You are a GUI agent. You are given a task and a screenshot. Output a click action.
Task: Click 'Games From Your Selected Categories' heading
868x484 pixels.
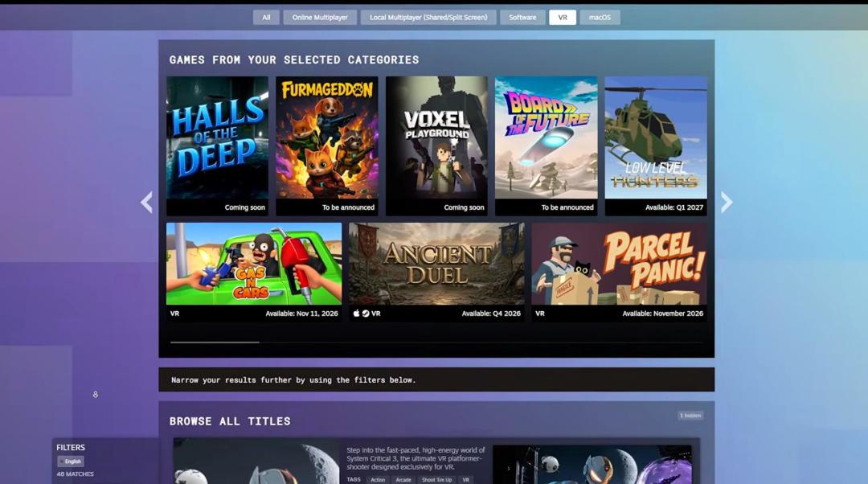[294, 59]
